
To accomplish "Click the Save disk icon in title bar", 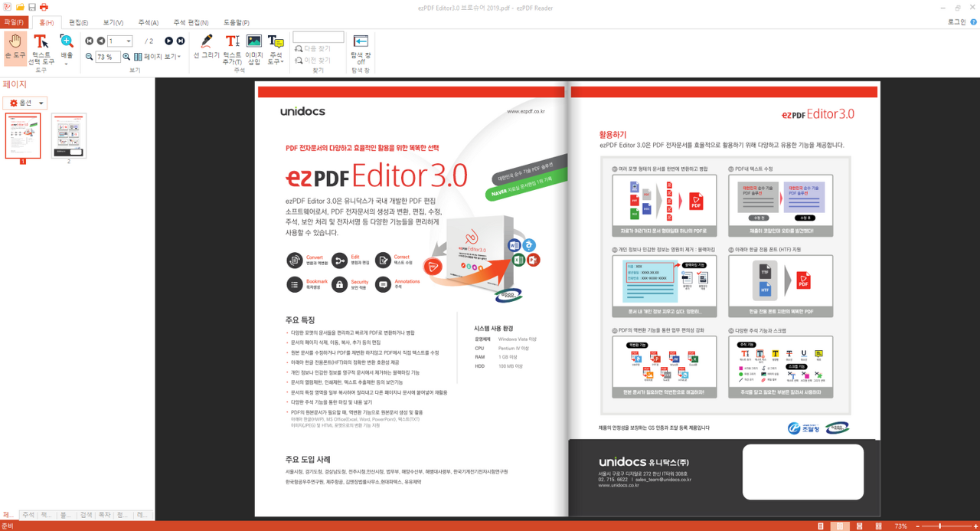I will click(32, 7).
